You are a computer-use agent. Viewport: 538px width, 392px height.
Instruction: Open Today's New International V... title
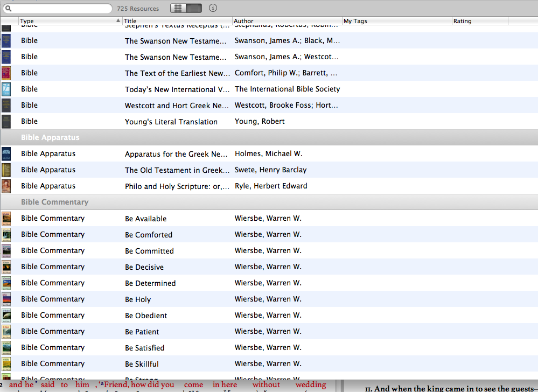point(177,89)
